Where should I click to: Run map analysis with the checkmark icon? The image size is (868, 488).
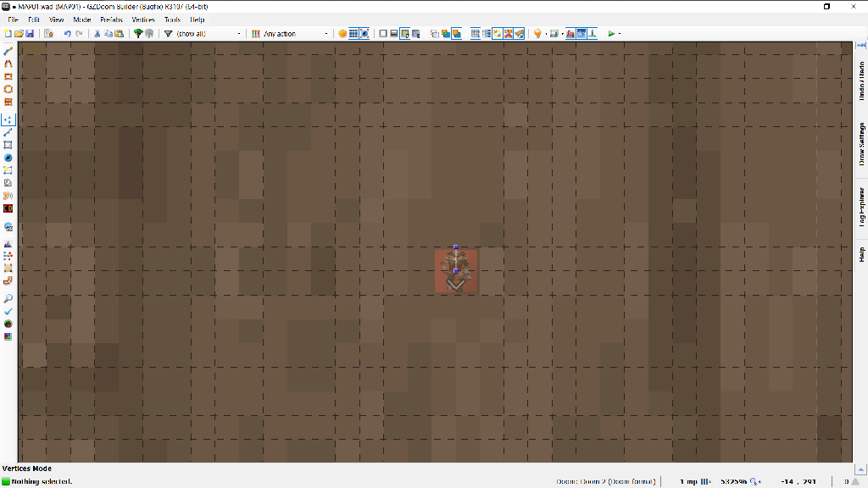tap(8, 311)
